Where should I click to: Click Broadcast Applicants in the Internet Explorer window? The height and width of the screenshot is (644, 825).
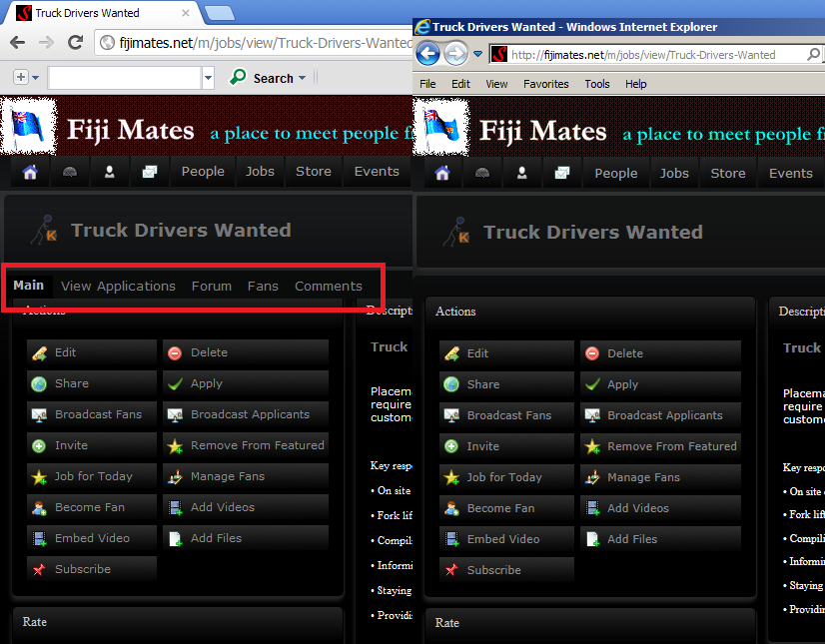tap(664, 415)
